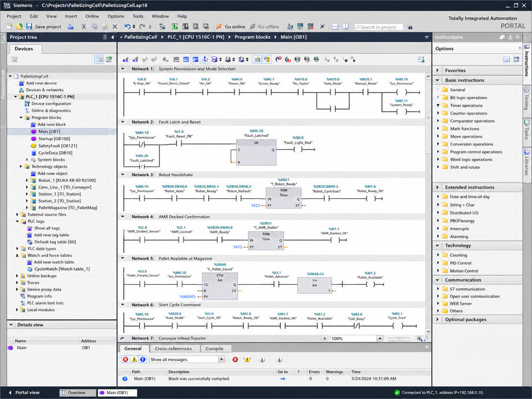
Task: Click the Go offline button
Action: point(265,27)
